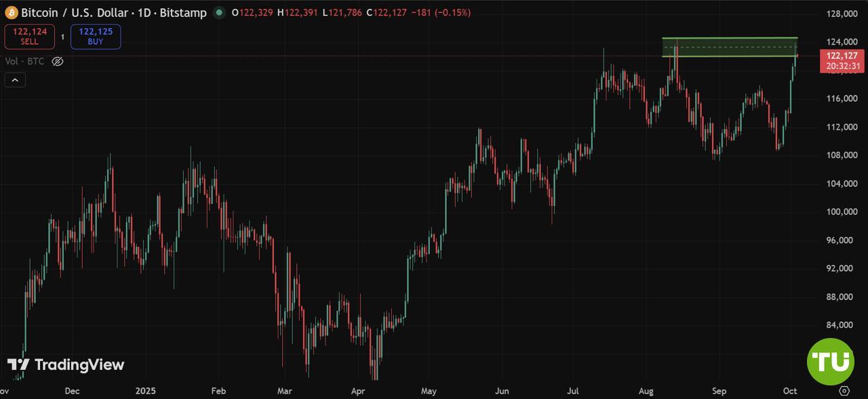
Task: Click the green TU circle logo
Action: tap(830, 362)
